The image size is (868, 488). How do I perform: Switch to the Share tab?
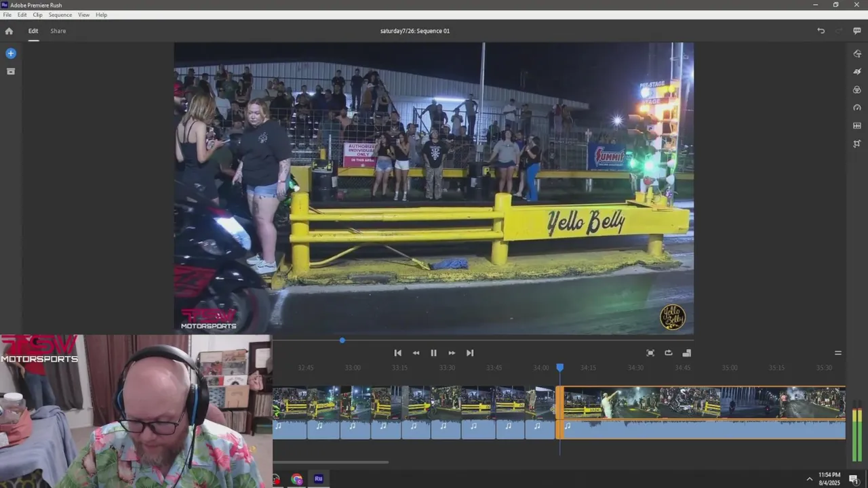(58, 31)
